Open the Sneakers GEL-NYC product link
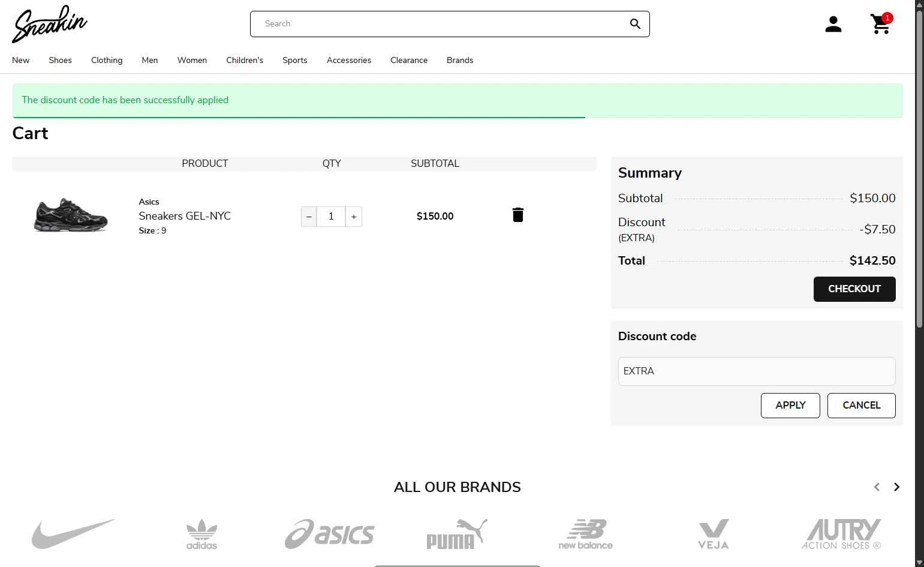This screenshot has width=924, height=567. pyautogui.click(x=185, y=216)
